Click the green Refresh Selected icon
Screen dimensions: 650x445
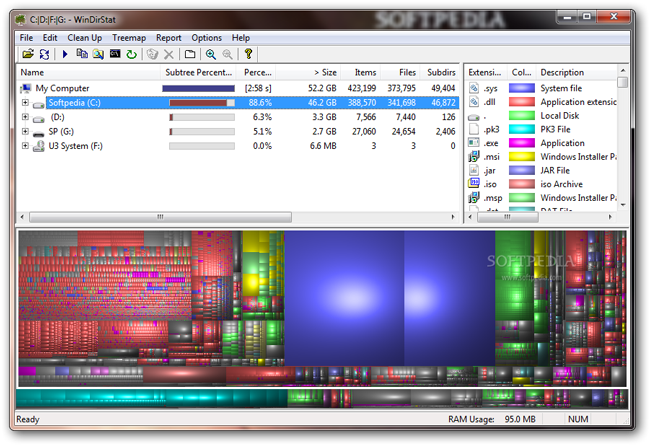tap(131, 54)
